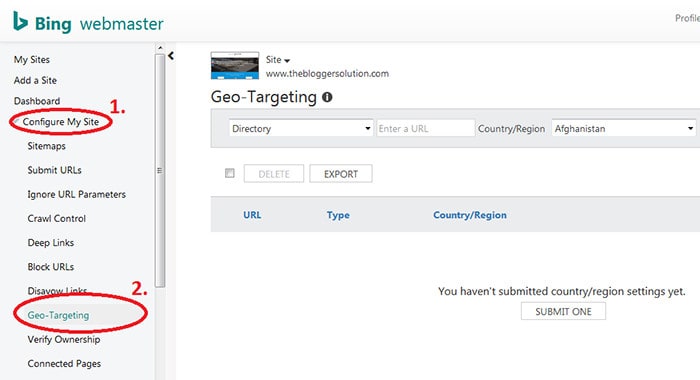This screenshot has width=700, height=380.
Task: Open the Dashboard page
Action: (x=37, y=101)
